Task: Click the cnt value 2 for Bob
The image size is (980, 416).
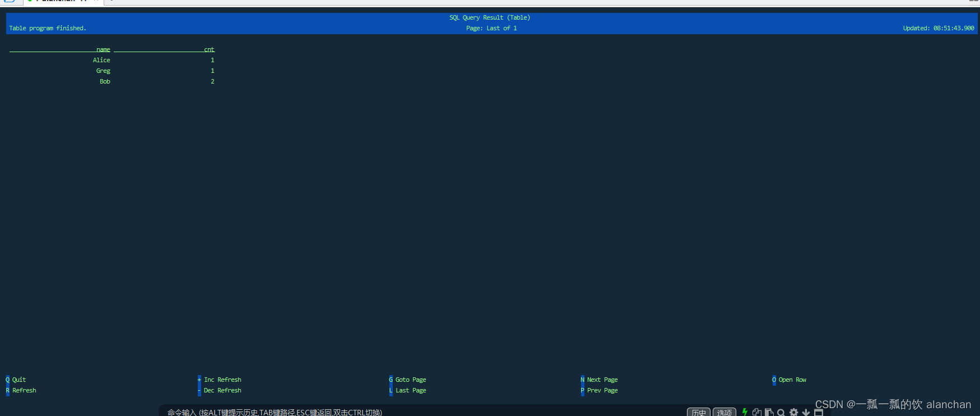Action: [212, 81]
